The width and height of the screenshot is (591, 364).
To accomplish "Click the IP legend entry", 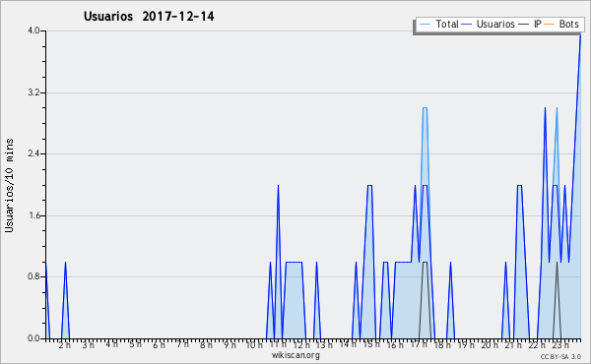I will point(530,24).
